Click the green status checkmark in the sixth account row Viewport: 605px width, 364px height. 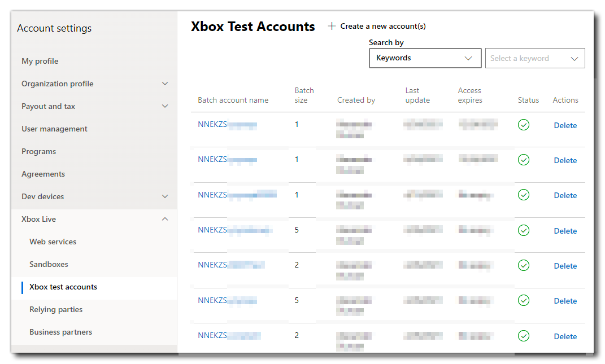pyautogui.click(x=523, y=301)
